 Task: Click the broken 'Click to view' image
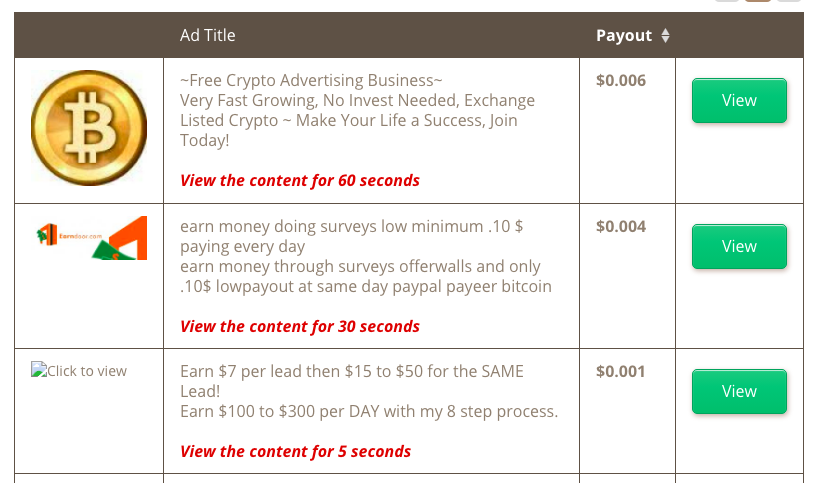[x=79, y=370]
